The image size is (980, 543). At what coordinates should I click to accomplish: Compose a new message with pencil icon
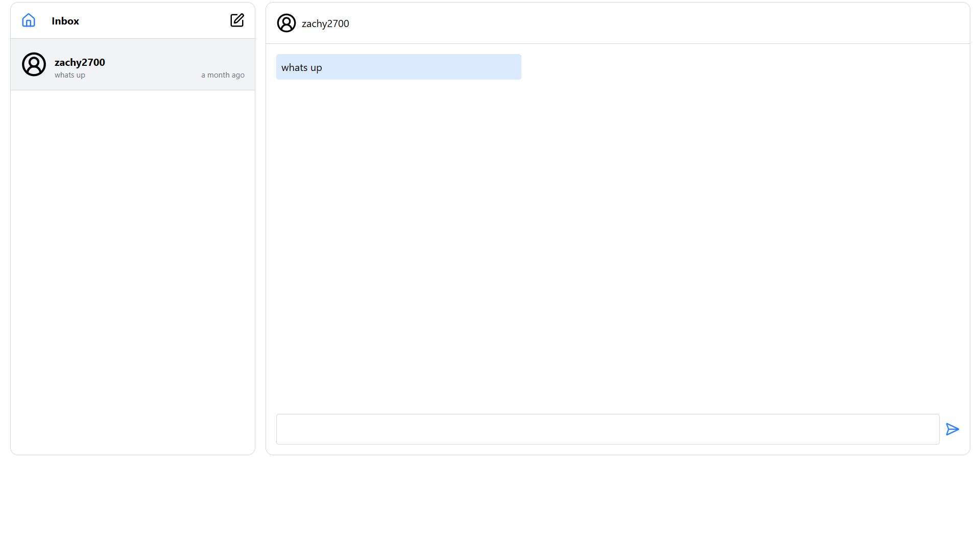[237, 20]
